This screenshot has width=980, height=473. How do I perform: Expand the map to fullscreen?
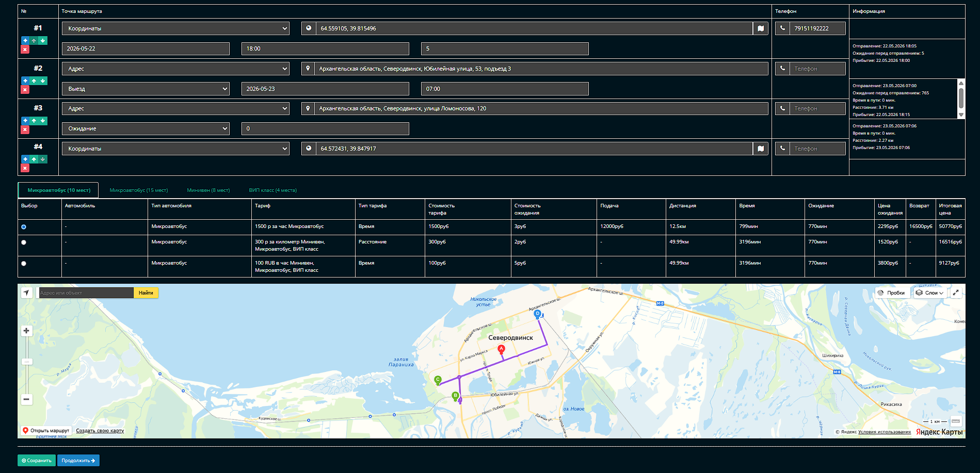[x=956, y=292]
